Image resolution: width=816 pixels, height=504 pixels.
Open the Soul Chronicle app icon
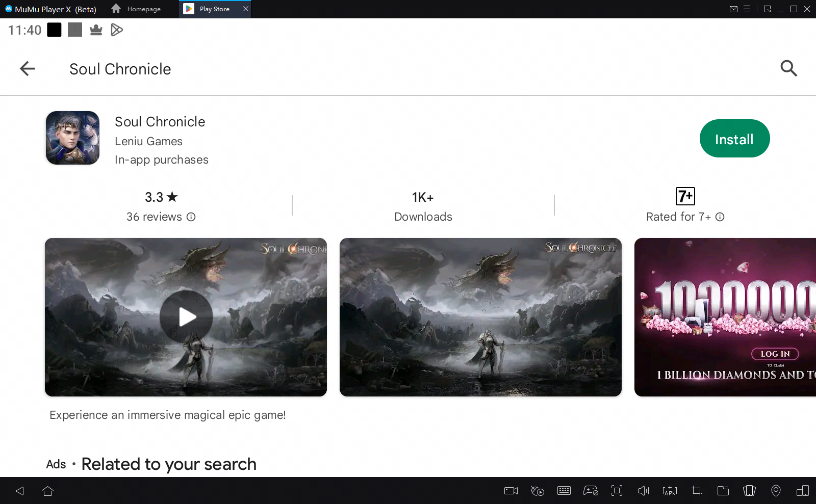coord(72,138)
